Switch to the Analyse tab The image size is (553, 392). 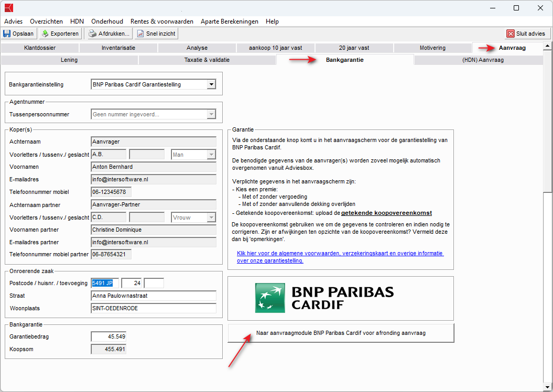click(x=197, y=48)
